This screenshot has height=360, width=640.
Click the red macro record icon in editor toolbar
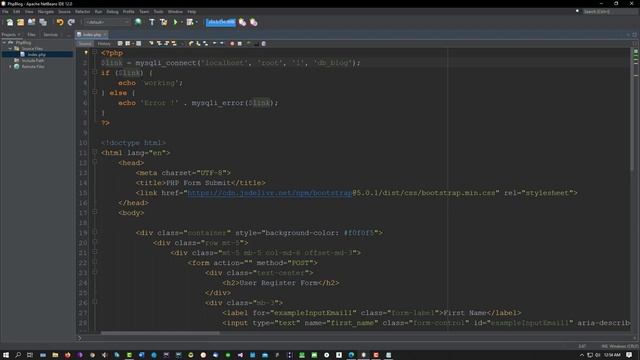[232, 43]
